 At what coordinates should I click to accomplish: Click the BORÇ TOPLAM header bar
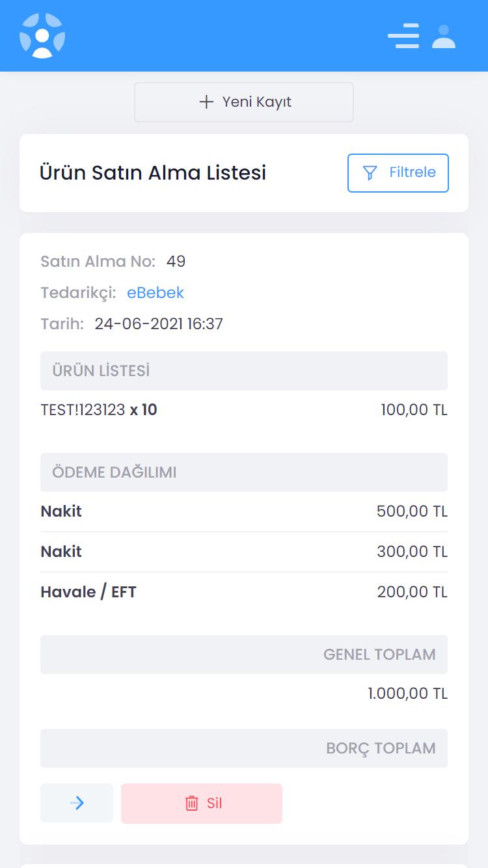[x=244, y=748]
